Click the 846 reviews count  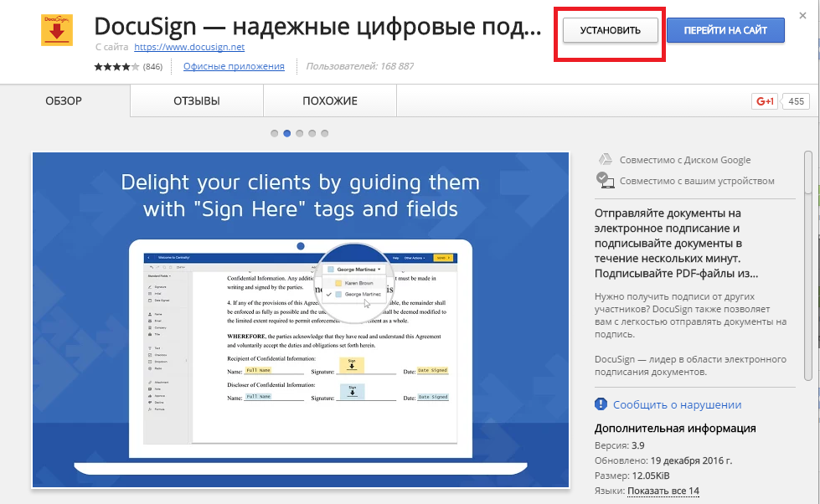point(152,66)
